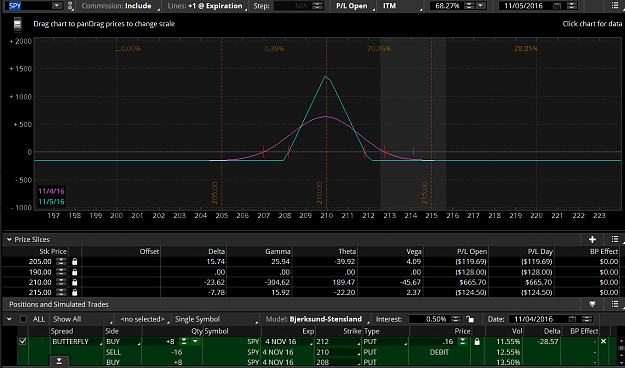
Task: Open the Lines: +1 @ Expiration dropdown
Action: point(206,6)
